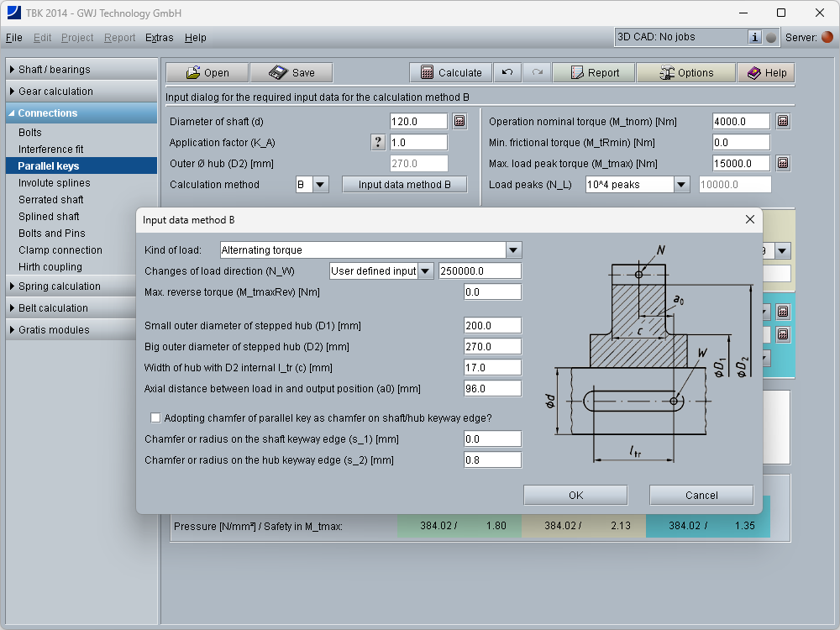
Task: Expand the Spring calculation section
Action: click(x=59, y=286)
